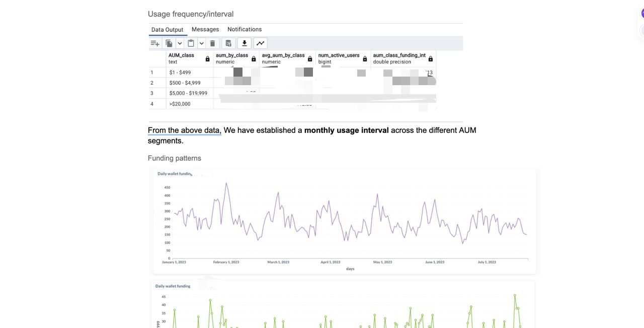Click the Save data changes database icon
Image resolution: width=644 pixels, height=328 pixels.
pos(228,43)
